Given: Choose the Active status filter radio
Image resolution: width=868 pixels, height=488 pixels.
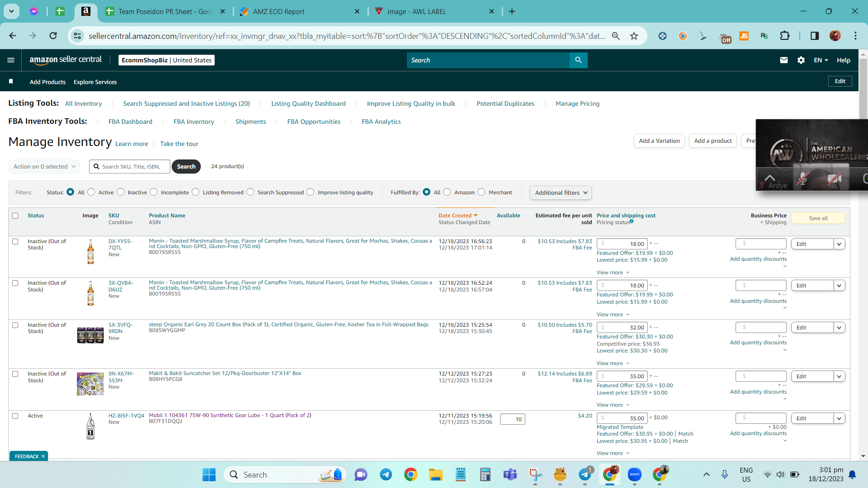Looking at the screenshot, I should (x=91, y=192).
